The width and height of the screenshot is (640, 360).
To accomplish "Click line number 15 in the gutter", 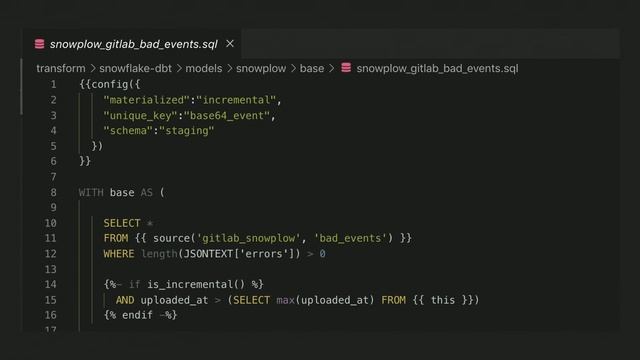I will (51, 300).
